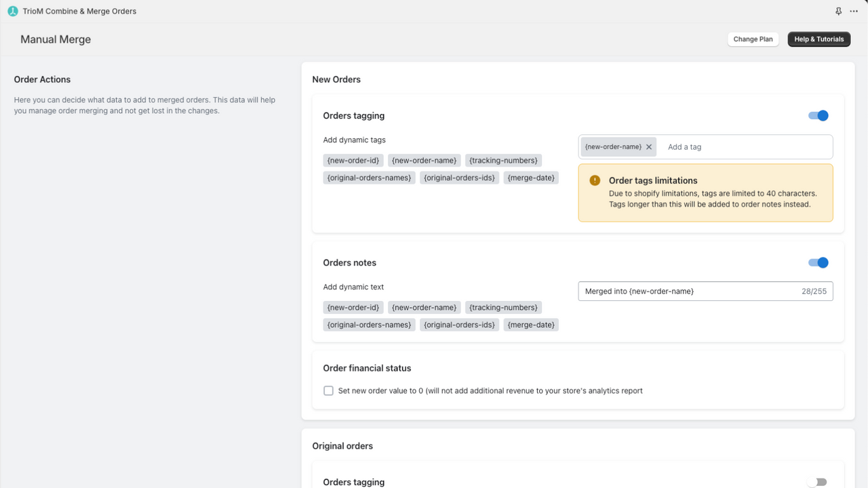Screen dimensions: 868x488
Task: Click the Manual Merge page title
Action: (56, 39)
